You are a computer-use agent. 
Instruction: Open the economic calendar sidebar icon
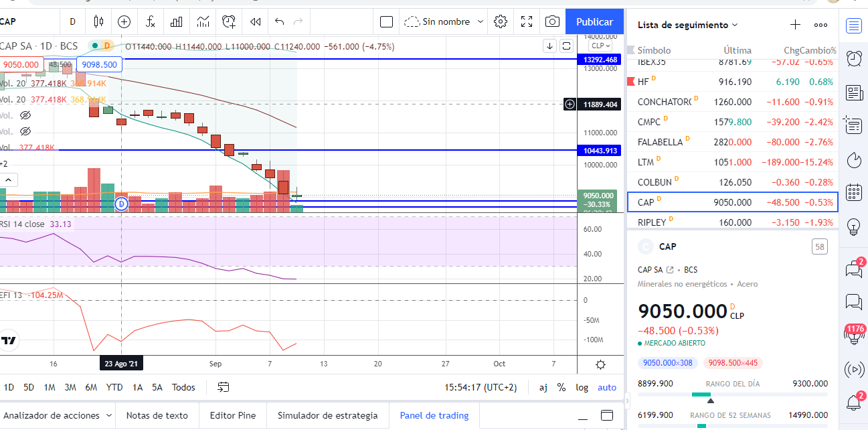(x=853, y=192)
